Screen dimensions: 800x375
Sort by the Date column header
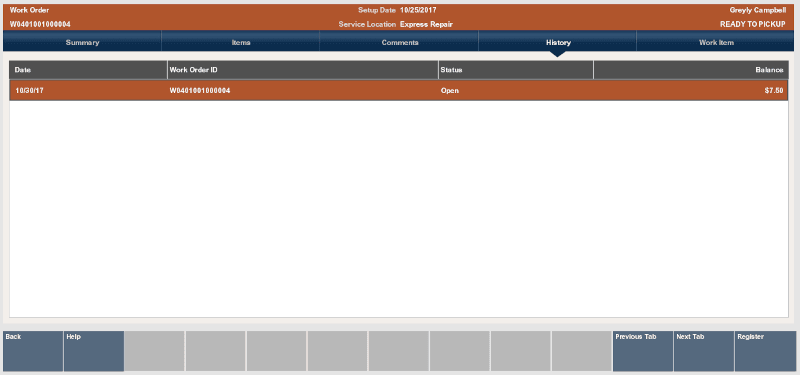tap(88, 70)
